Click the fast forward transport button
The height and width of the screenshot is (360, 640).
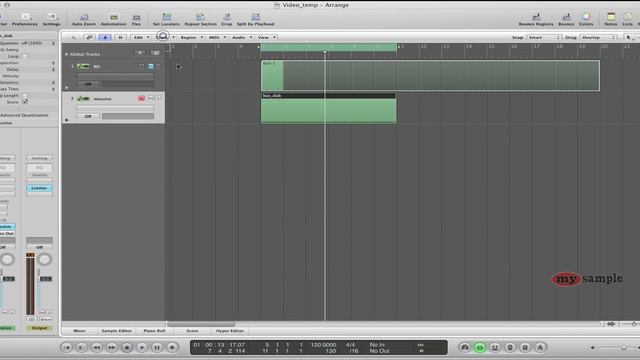coord(112,347)
